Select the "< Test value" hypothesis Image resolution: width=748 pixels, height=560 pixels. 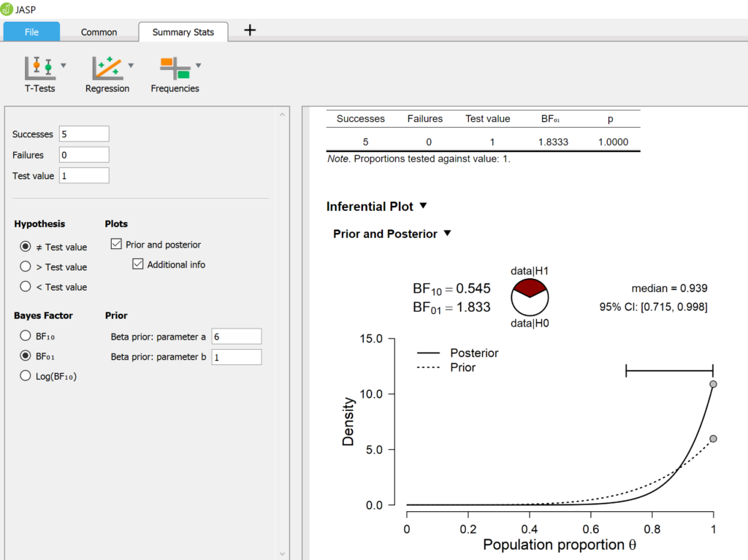(x=25, y=286)
